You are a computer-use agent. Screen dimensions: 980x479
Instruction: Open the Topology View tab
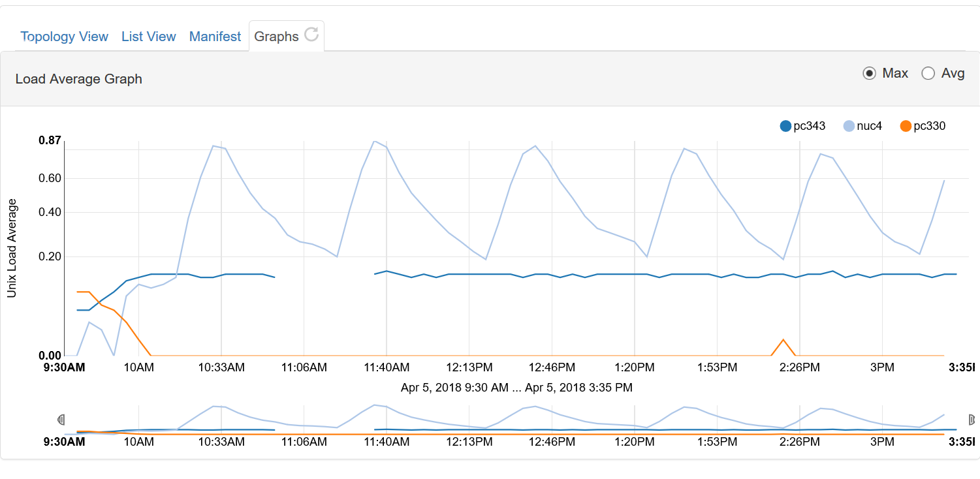64,37
